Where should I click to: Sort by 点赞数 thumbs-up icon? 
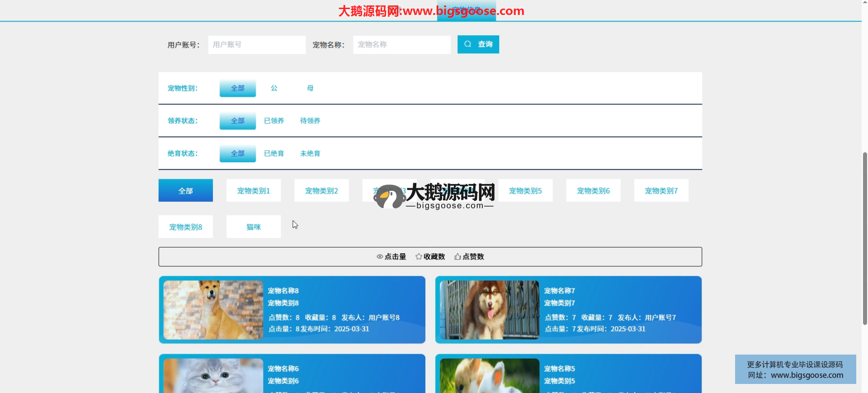[x=458, y=257]
